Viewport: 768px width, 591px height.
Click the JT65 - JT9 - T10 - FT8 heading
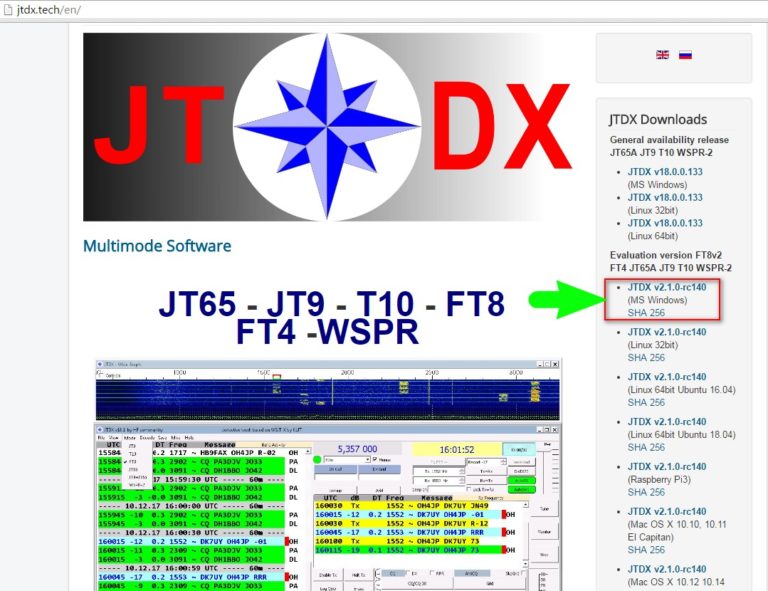(x=332, y=304)
